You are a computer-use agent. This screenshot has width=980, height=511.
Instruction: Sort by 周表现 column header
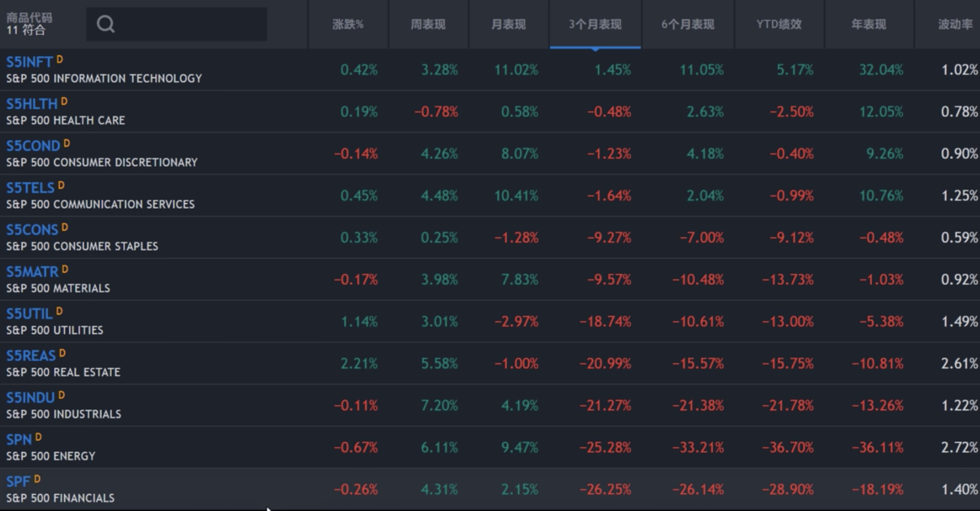[x=428, y=24]
